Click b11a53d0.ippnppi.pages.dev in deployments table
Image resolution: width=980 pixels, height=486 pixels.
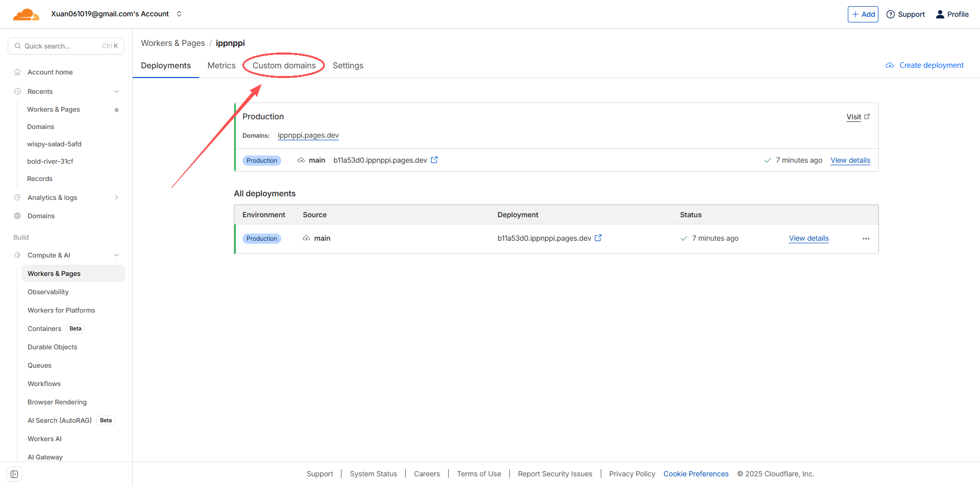coord(544,238)
